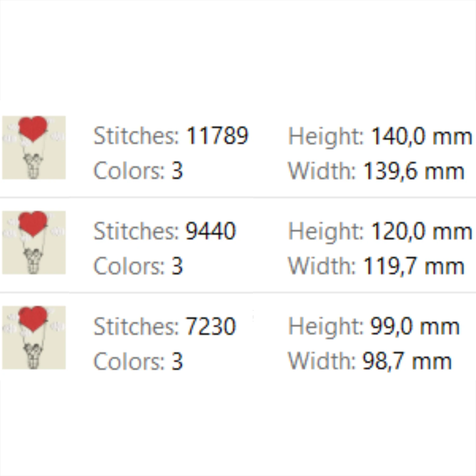Click the Height label in the 140 mm row
Viewport: 476px width, 476px height.
click(x=326, y=137)
